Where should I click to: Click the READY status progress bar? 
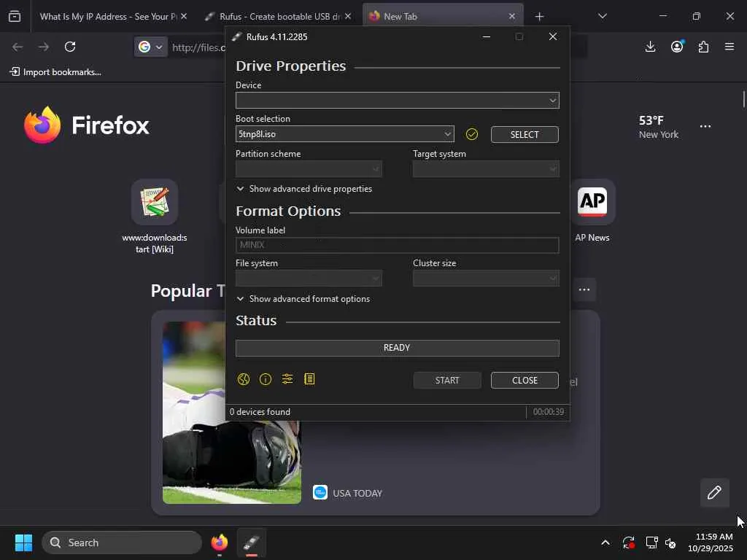[398, 348]
